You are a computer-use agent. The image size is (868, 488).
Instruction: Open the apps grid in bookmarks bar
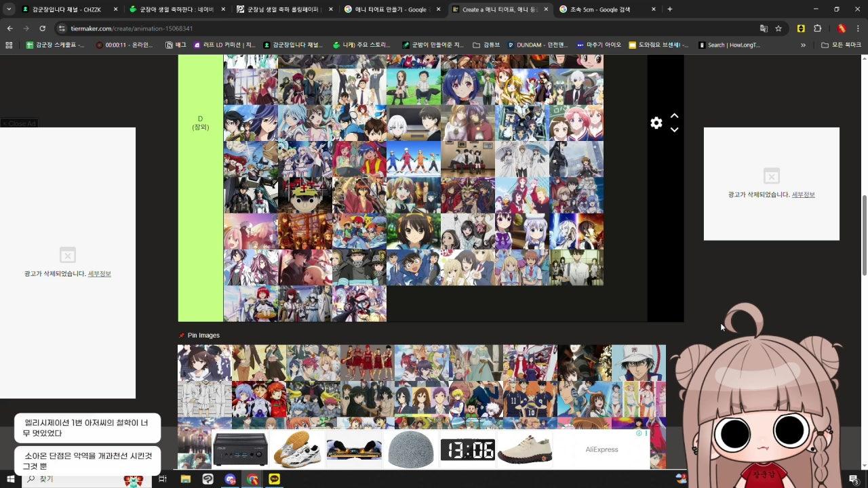[9, 45]
